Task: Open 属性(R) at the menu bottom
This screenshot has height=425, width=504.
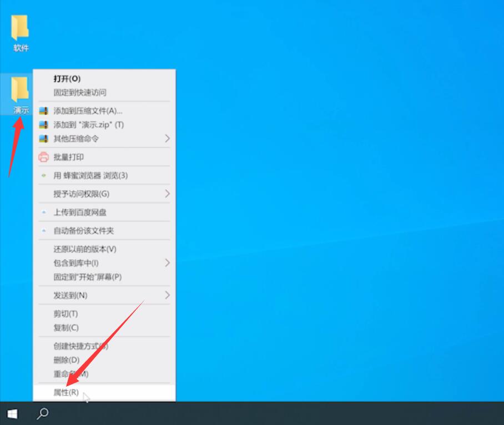Action: pyautogui.click(x=104, y=393)
